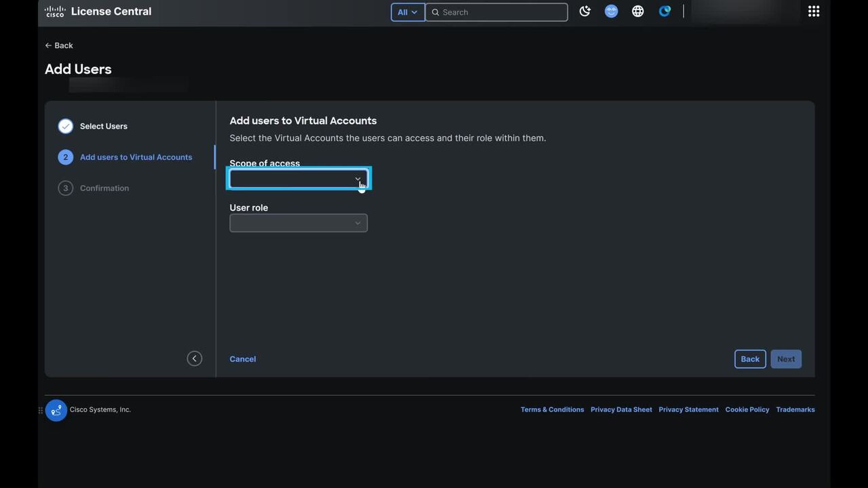Collapse the steps sidebar panel

pyautogui.click(x=195, y=359)
